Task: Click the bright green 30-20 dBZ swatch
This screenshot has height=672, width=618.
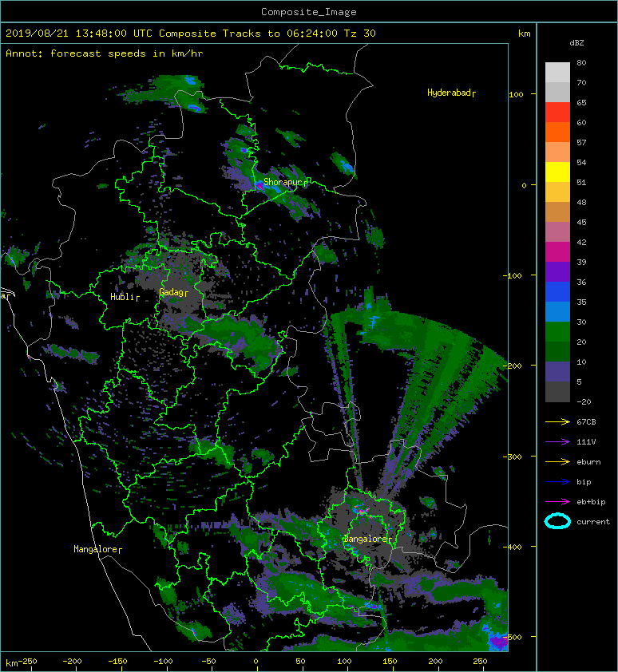Action: [557, 332]
